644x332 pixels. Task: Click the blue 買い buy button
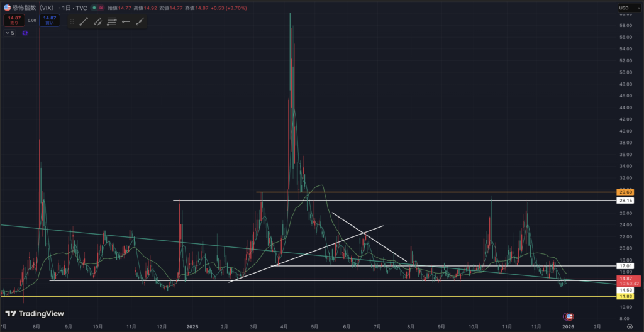click(49, 20)
